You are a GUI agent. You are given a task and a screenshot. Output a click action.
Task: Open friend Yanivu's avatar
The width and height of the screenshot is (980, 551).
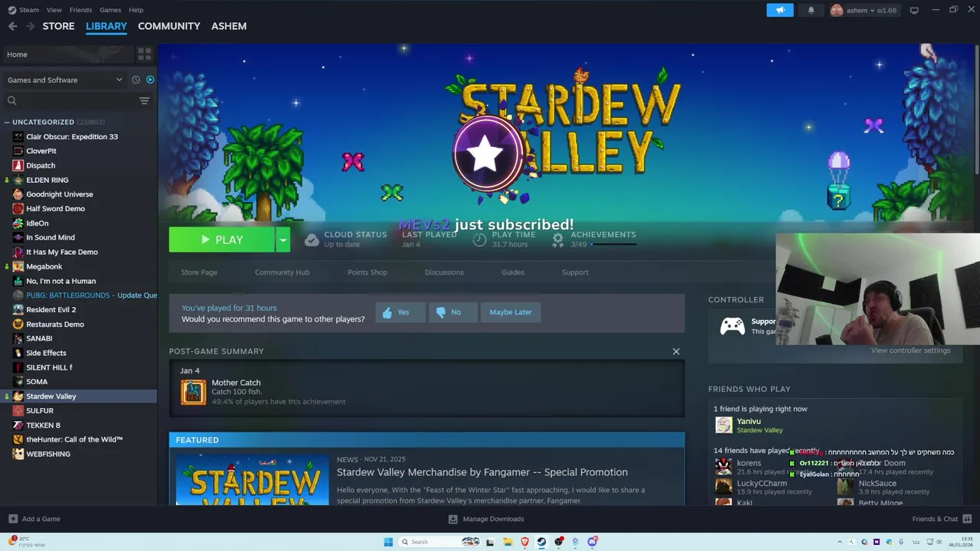[x=724, y=425]
